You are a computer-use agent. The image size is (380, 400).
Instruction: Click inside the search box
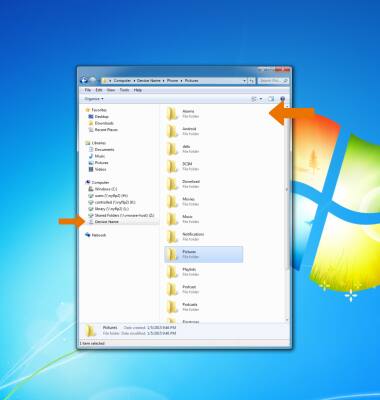pos(273,81)
